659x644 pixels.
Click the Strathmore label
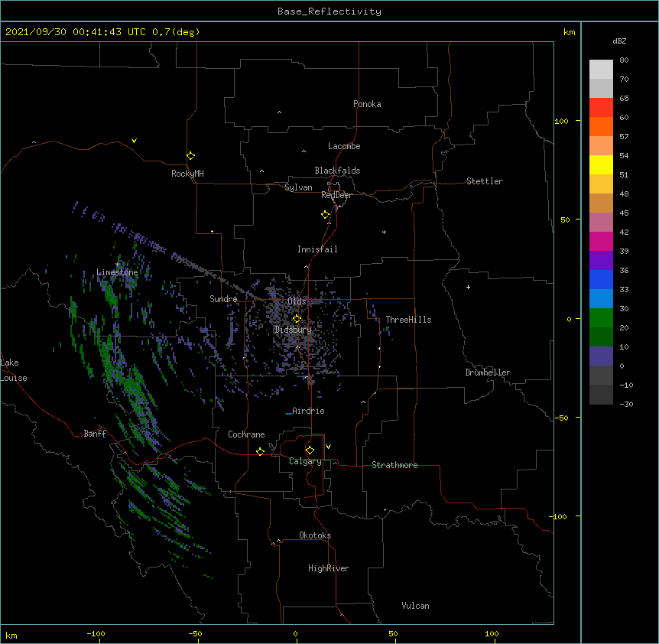point(394,465)
